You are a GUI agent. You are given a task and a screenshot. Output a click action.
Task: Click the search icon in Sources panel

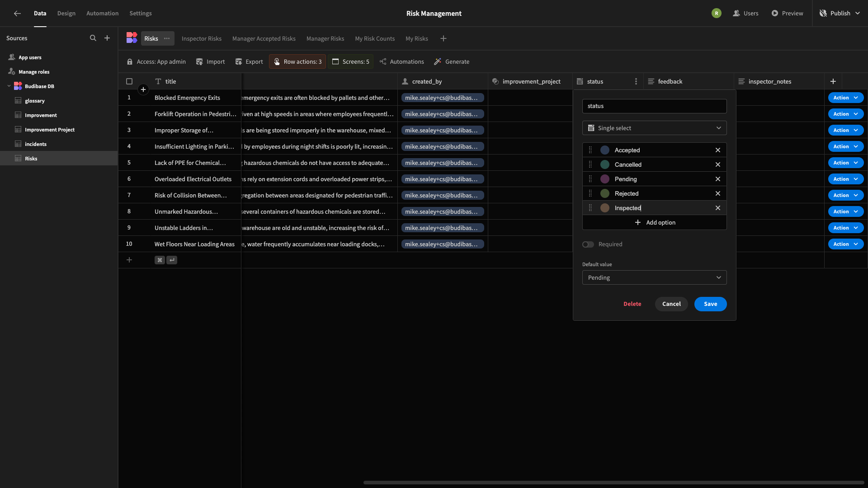93,38
